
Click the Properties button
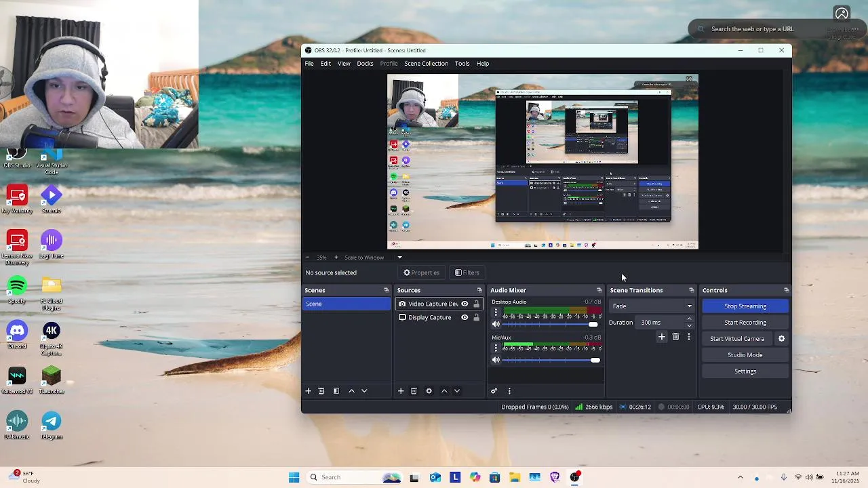[x=421, y=272]
